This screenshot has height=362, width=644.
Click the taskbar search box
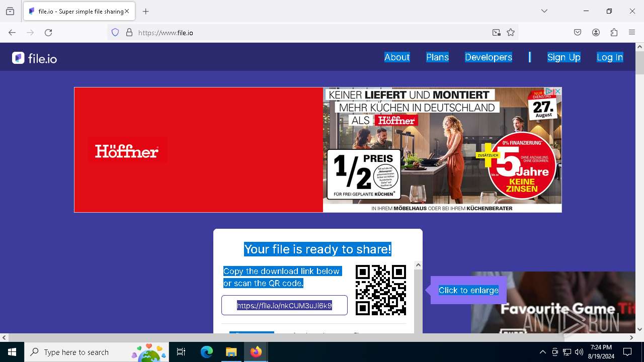pos(97,352)
